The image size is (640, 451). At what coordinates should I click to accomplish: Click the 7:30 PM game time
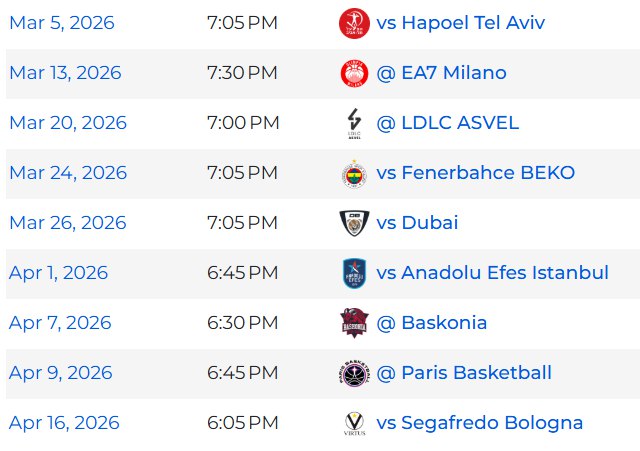tap(242, 73)
